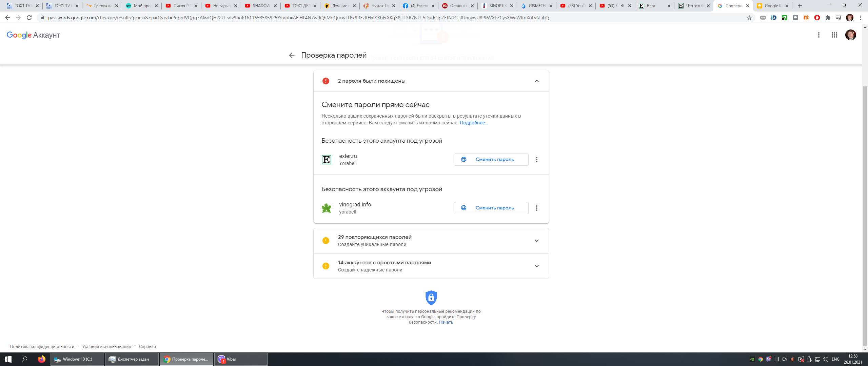This screenshot has width=868, height=366.
Task: Click Сменить пароль for vinograd.info
Action: click(x=491, y=208)
